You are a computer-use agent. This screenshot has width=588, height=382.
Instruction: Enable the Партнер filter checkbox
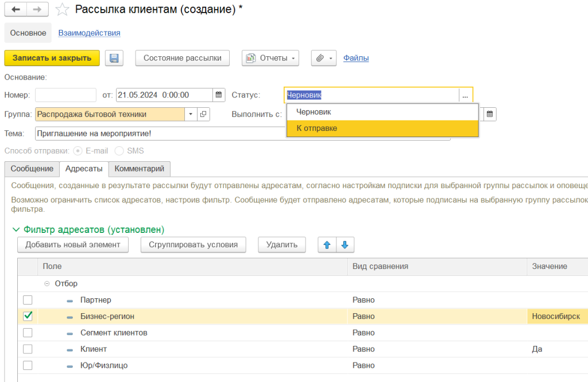click(28, 300)
